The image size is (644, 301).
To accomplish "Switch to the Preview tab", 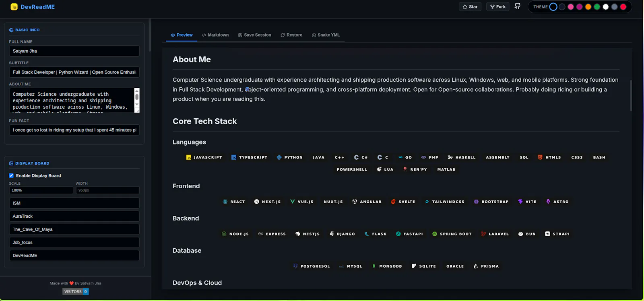I will (x=182, y=35).
